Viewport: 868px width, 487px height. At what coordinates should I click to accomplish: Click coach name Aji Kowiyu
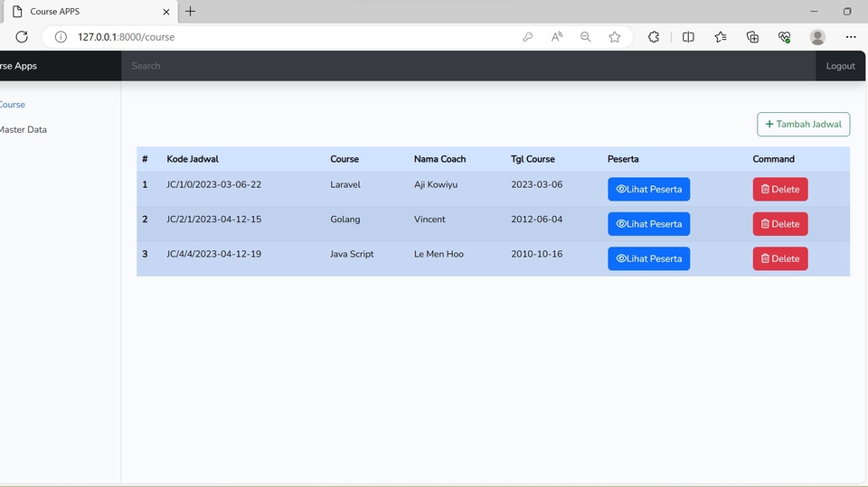[x=436, y=185]
